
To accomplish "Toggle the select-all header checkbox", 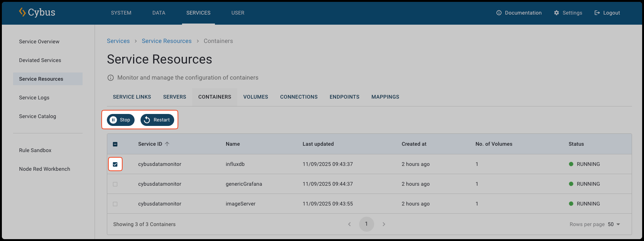I will click(x=115, y=144).
